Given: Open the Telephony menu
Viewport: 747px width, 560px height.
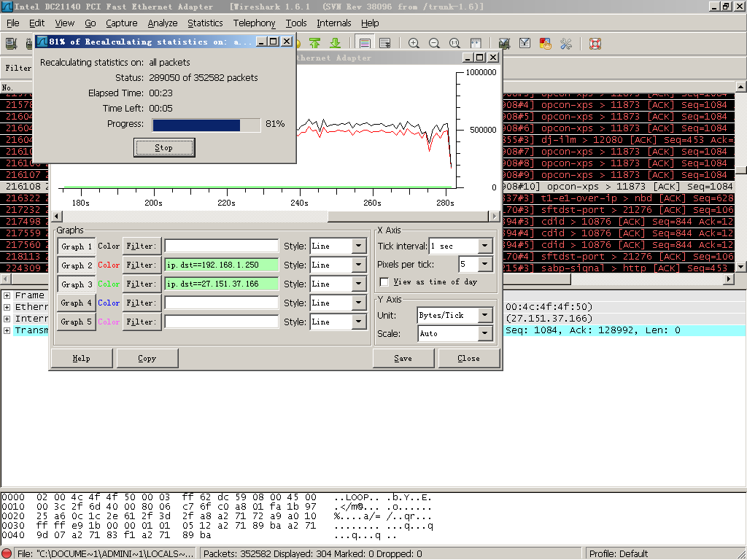Looking at the screenshot, I should click(x=254, y=23).
